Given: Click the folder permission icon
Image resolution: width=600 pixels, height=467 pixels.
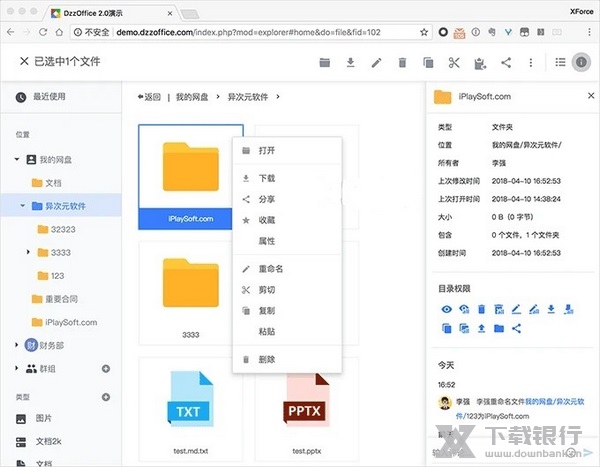Looking at the screenshot, I should tap(499, 328).
